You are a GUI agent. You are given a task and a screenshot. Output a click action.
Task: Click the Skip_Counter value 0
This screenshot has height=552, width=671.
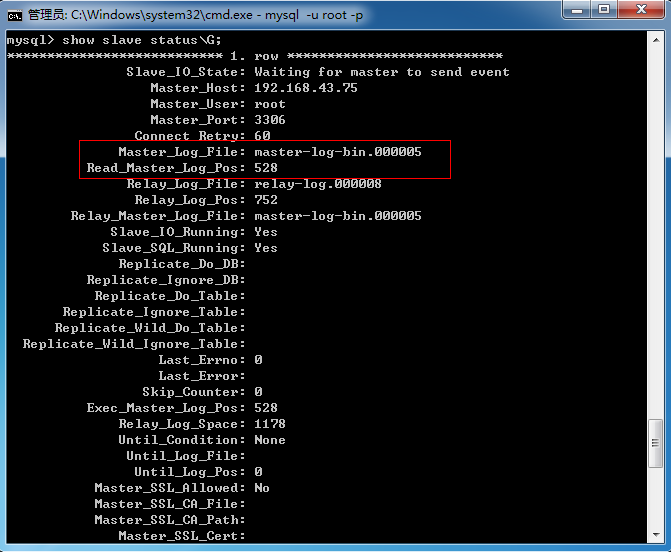point(258,392)
